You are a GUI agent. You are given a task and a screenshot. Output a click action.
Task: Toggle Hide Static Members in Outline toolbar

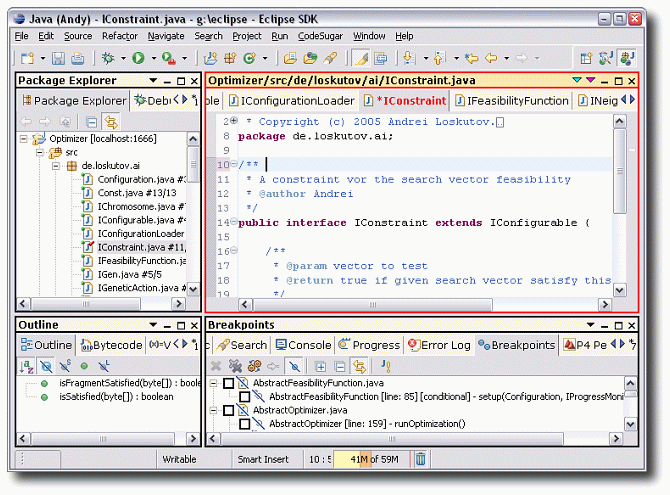pyautogui.click(x=65, y=366)
